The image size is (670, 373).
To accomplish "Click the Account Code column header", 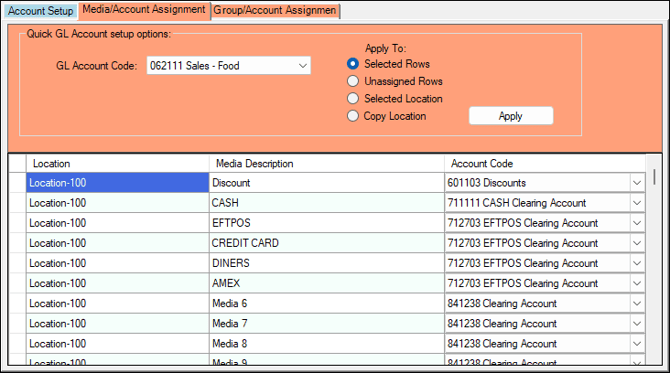I will [x=545, y=164].
